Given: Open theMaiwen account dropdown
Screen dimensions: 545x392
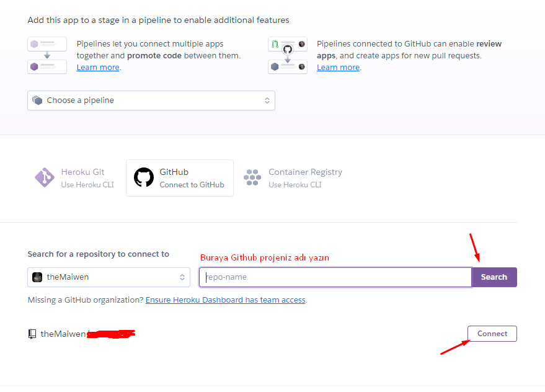Looking at the screenshot, I should pos(109,277).
